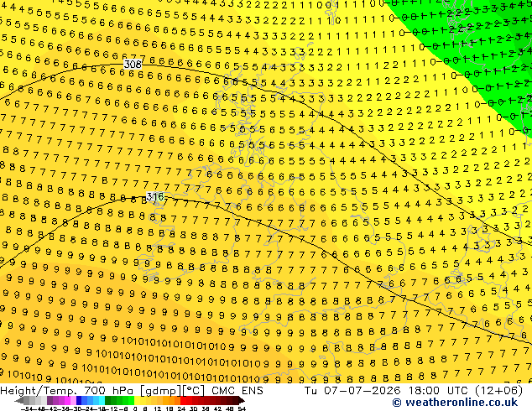Click the 'Tu 07-07-2026' forecast date

pos(353,391)
